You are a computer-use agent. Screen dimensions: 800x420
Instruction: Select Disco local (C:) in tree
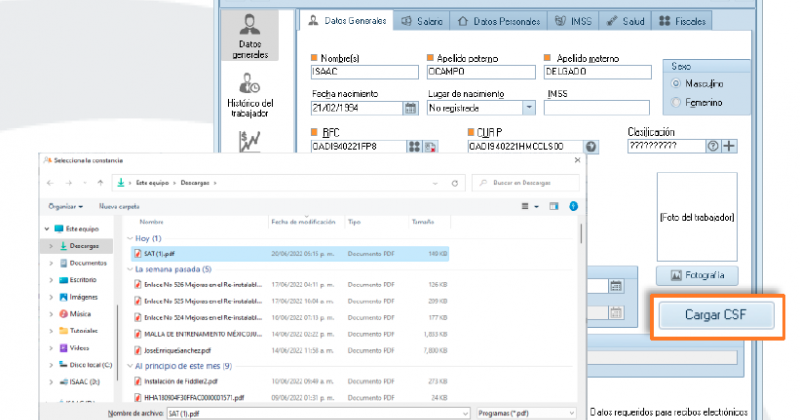(x=85, y=365)
